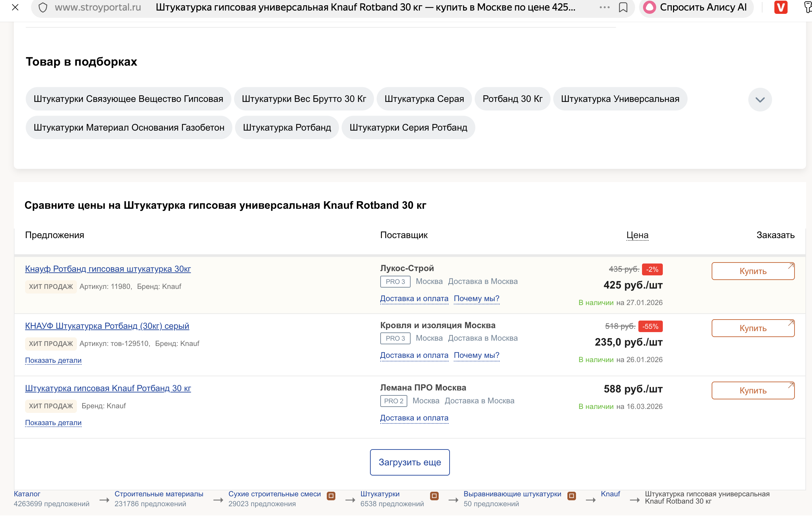Open the Alice AI circle icon

pos(650,7)
